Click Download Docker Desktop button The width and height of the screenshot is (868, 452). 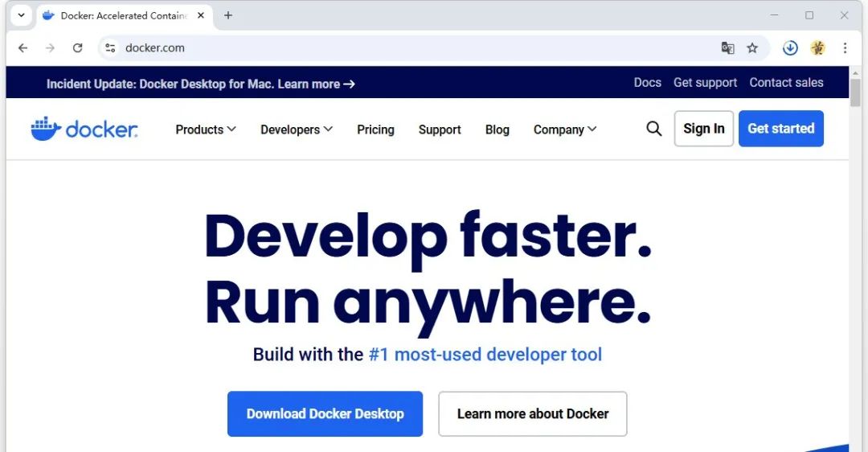[325, 413]
